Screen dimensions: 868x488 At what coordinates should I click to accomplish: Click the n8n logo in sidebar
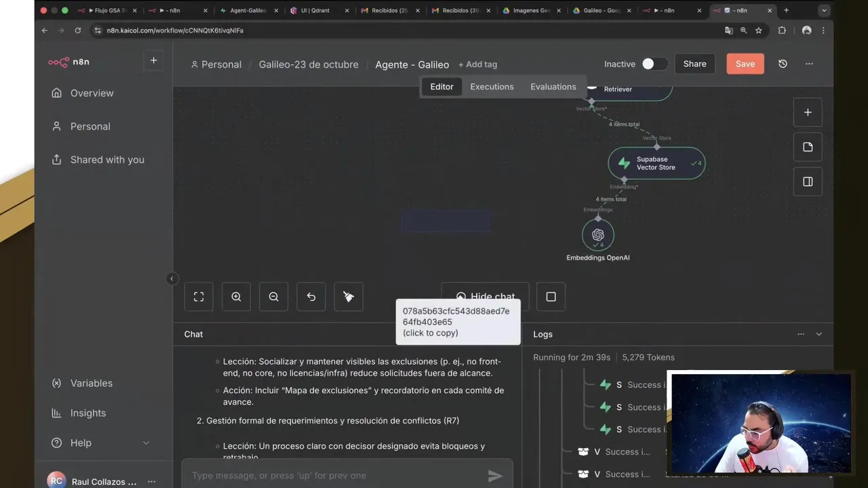tap(68, 62)
